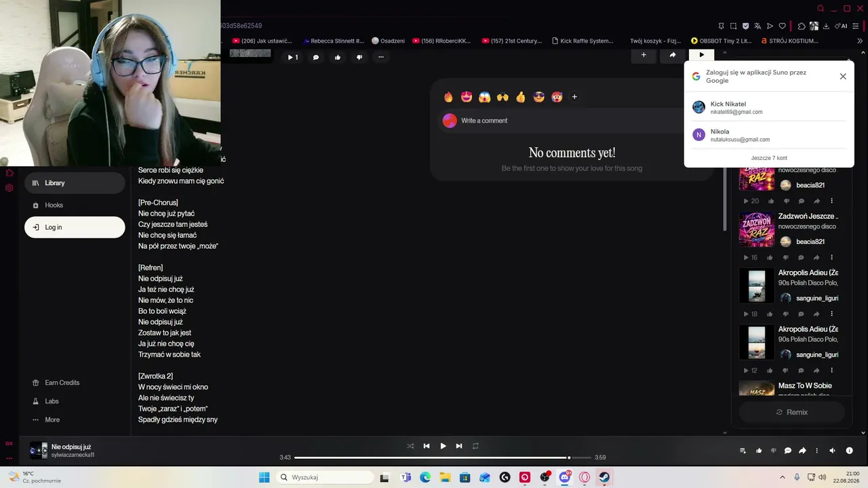The width and height of the screenshot is (868, 488).
Task: Dislike the song with the thumbs-down under the title
Action: [359, 58]
